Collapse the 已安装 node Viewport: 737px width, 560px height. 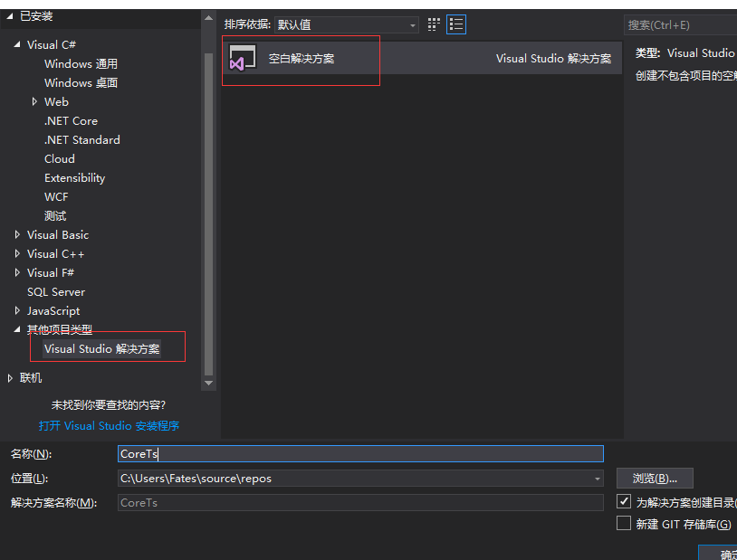coord(10,16)
